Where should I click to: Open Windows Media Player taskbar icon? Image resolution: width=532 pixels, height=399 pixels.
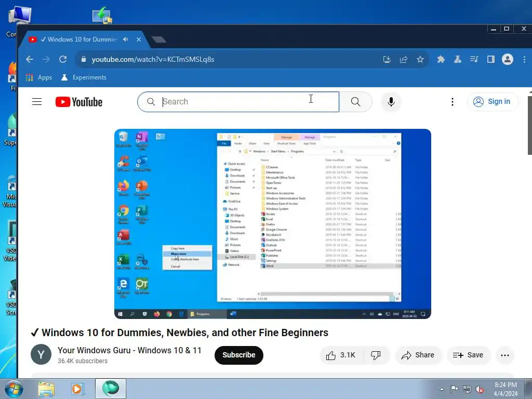[78, 389]
